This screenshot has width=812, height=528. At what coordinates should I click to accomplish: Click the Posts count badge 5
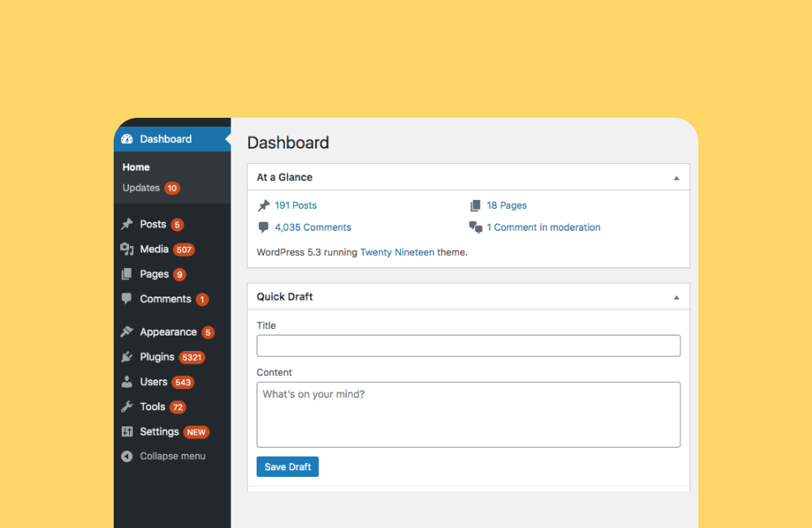pos(177,225)
